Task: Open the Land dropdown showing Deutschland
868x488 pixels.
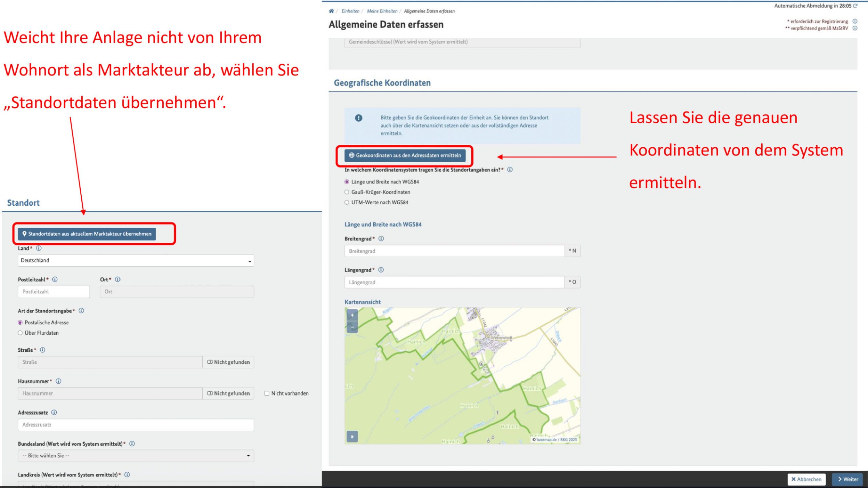Action: pyautogui.click(x=136, y=260)
